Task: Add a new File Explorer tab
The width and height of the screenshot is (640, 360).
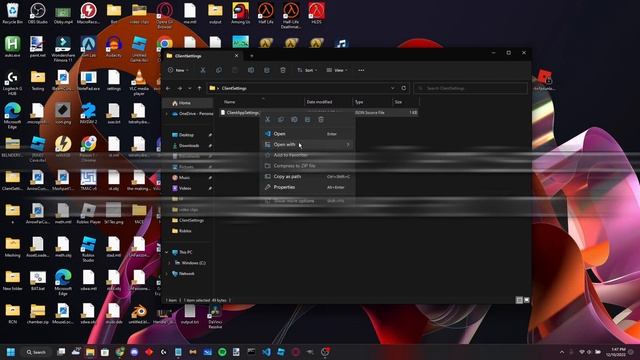Action: (x=251, y=56)
